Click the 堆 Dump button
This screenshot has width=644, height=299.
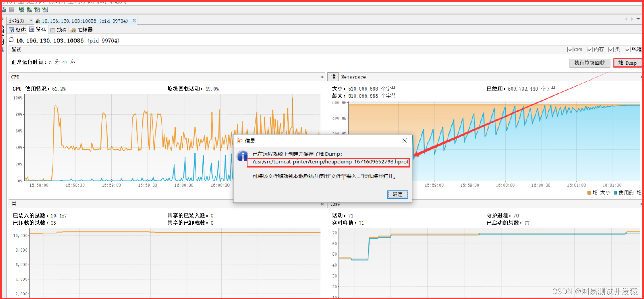pyautogui.click(x=628, y=63)
